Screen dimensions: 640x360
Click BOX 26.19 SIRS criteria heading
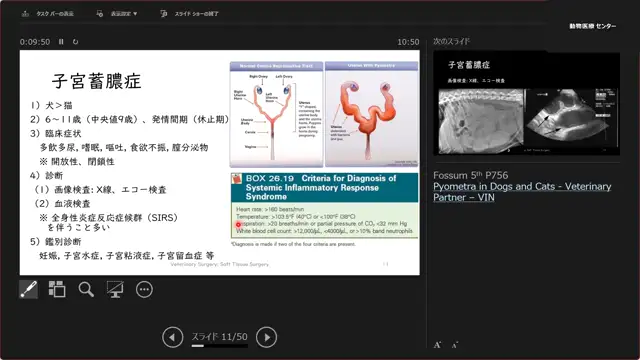[324, 187]
